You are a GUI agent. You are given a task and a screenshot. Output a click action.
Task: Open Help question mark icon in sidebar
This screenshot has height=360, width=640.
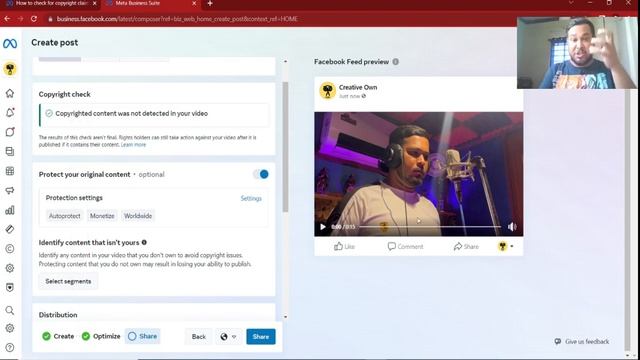tap(10, 347)
